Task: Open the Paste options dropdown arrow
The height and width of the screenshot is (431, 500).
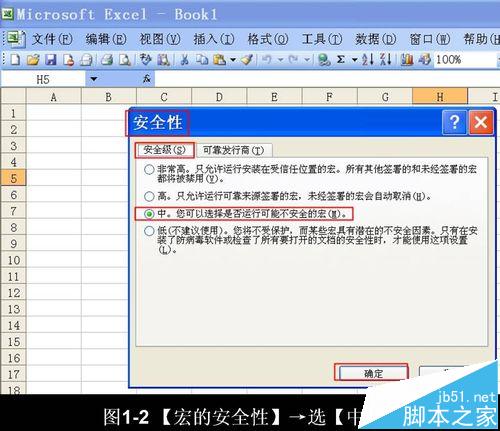Action: pyautogui.click(x=233, y=60)
